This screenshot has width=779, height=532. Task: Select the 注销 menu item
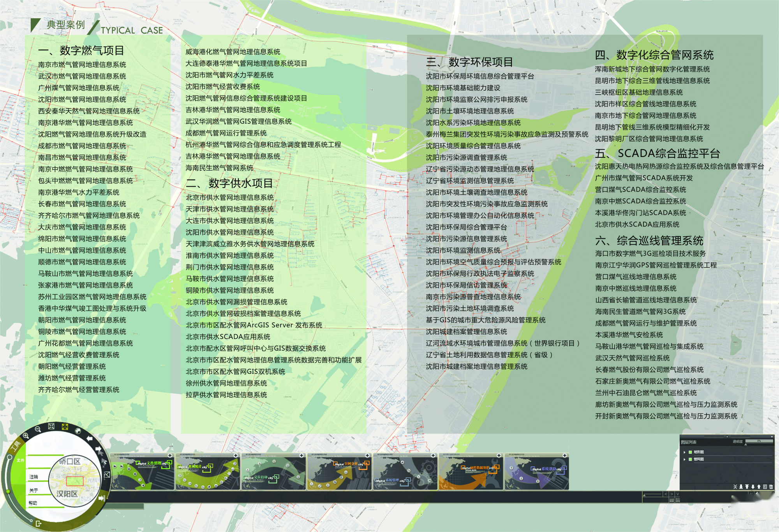coord(33,477)
